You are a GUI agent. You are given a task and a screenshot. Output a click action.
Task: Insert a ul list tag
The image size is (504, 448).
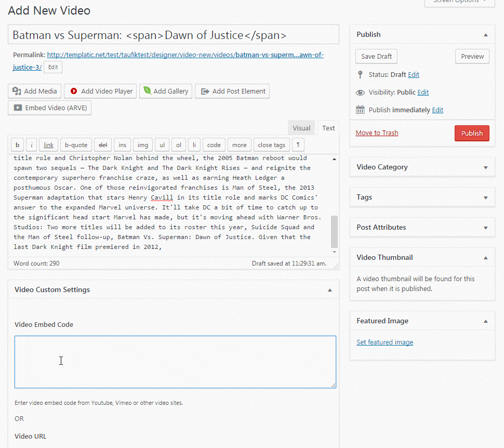click(162, 144)
